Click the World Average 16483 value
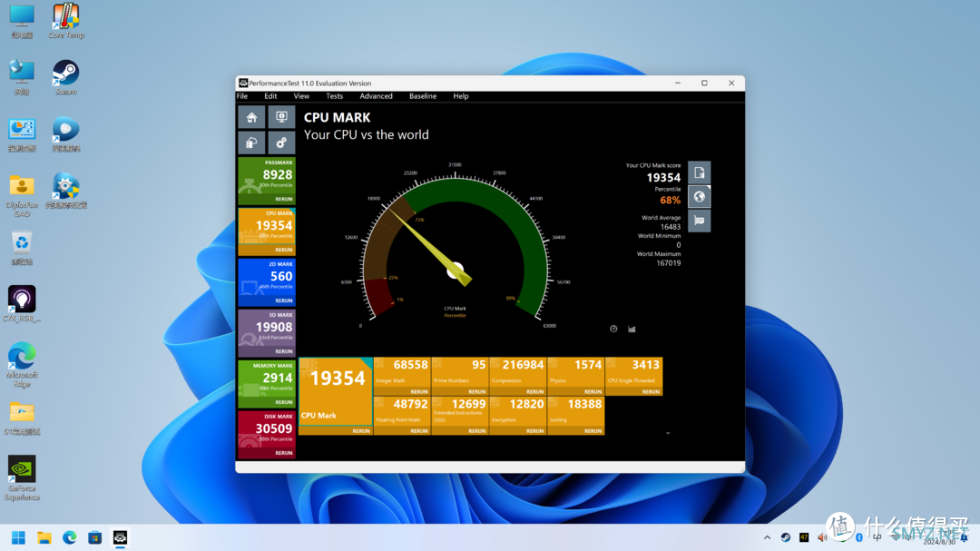The height and width of the screenshot is (551, 980). point(670,227)
